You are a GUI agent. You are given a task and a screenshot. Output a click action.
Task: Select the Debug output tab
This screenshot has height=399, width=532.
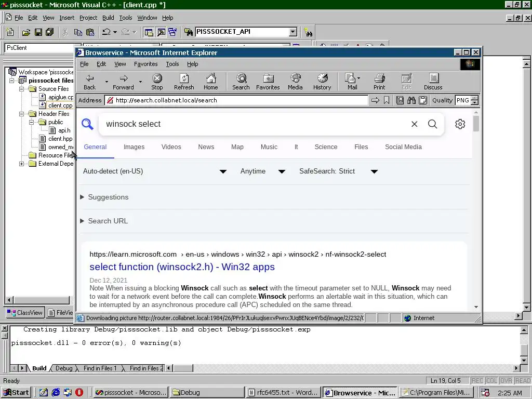click(x=64, y=368)
